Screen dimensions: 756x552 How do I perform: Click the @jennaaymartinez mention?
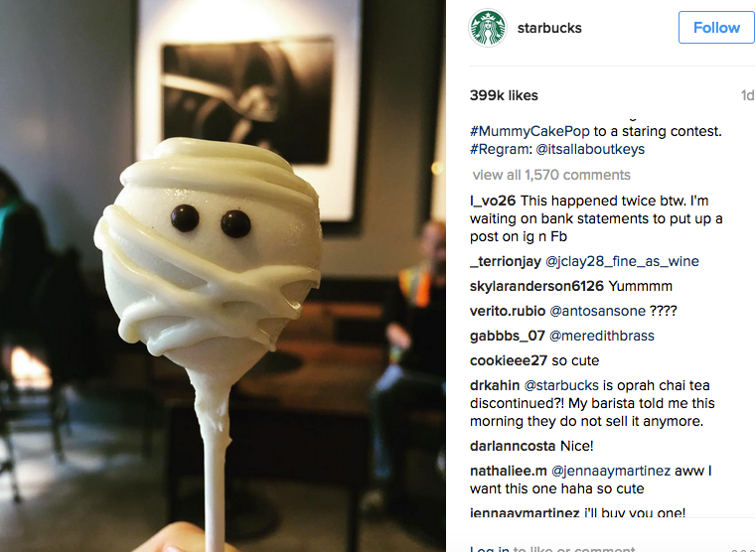(611, 471)
